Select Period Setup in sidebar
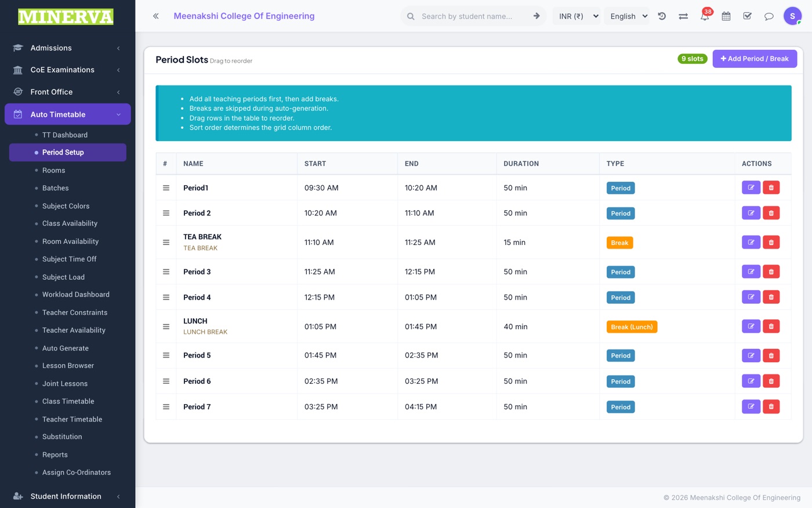812x508 pixels. click(x=67, y=152)
